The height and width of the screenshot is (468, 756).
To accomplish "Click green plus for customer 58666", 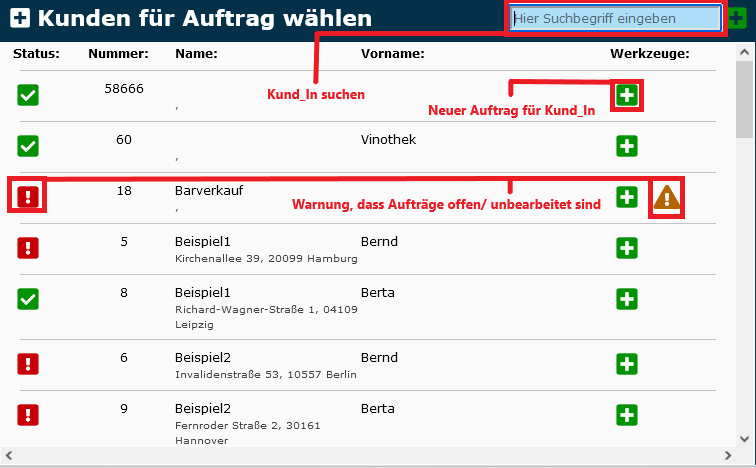I will tap(626, 96).
